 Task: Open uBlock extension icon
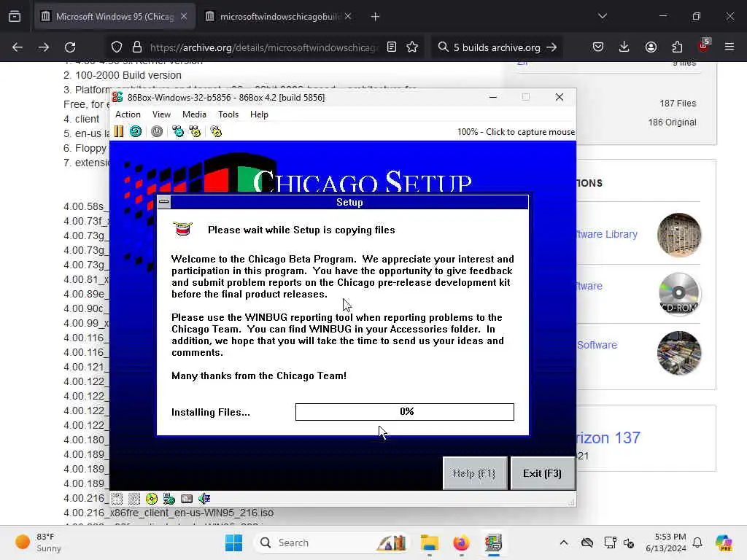click(x=704, y=46)
